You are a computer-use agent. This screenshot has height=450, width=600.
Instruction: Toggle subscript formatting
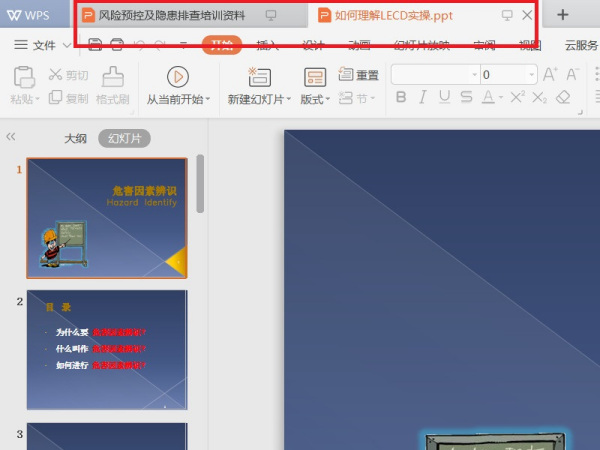click(539, 97)
